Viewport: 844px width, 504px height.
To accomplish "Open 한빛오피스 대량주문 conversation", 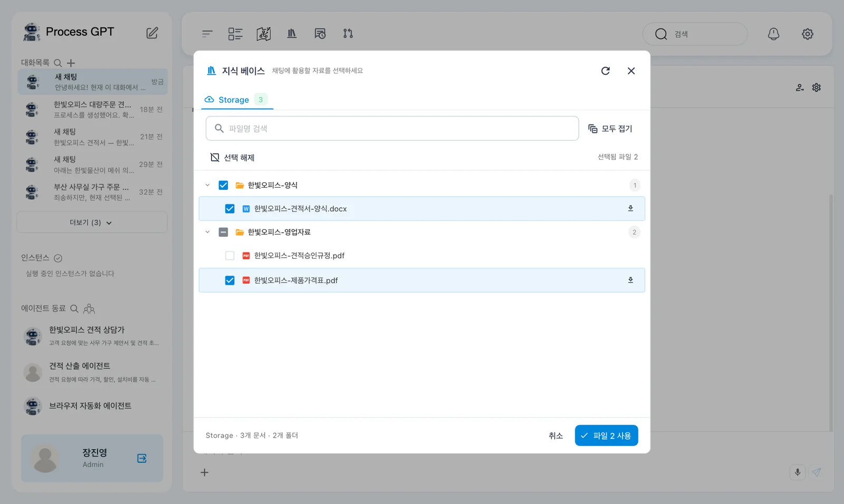I will pyautogui.click(x=93, y=109).
